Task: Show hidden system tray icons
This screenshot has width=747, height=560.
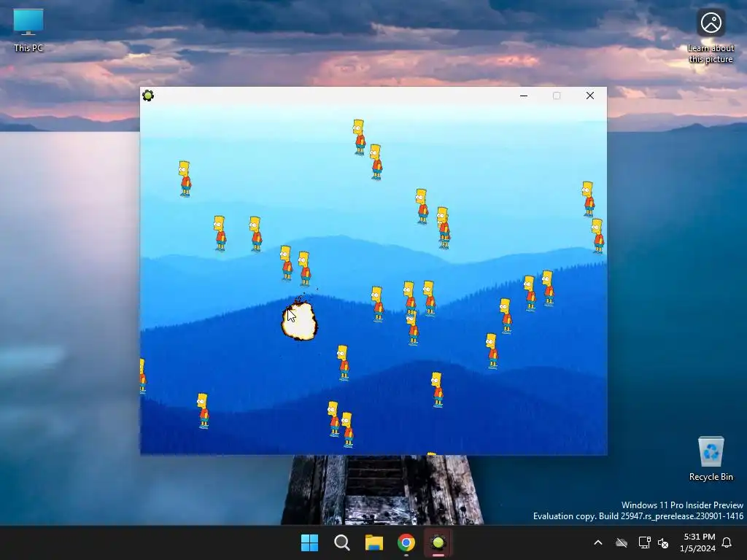Action: click(598, 542)
